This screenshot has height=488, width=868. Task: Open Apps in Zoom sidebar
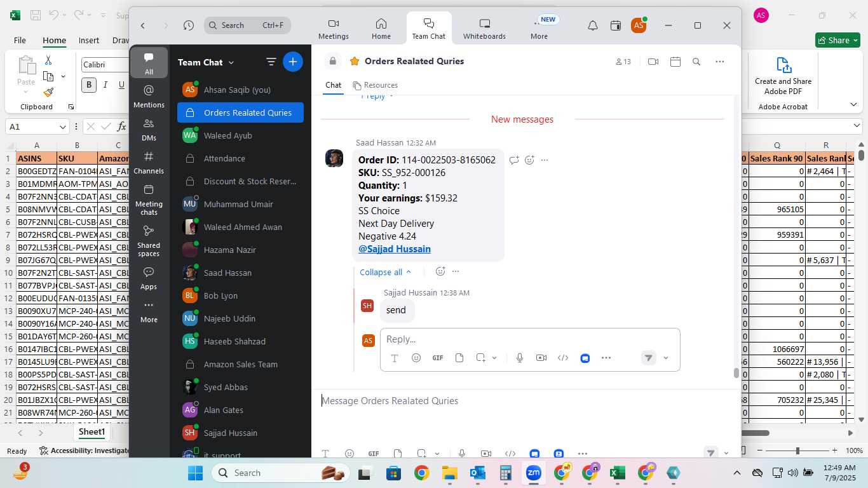(x=149, y=278)
